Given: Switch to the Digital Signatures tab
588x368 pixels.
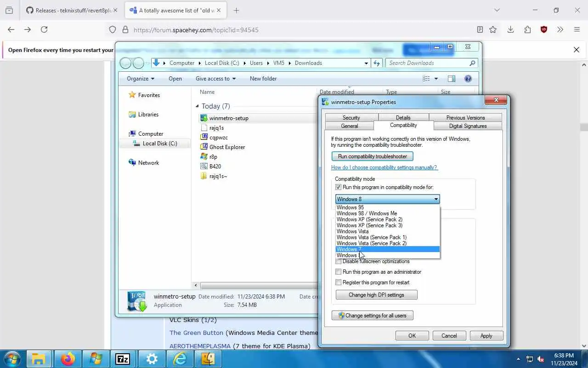Looking at the screenshot, I should pos(468,126).
